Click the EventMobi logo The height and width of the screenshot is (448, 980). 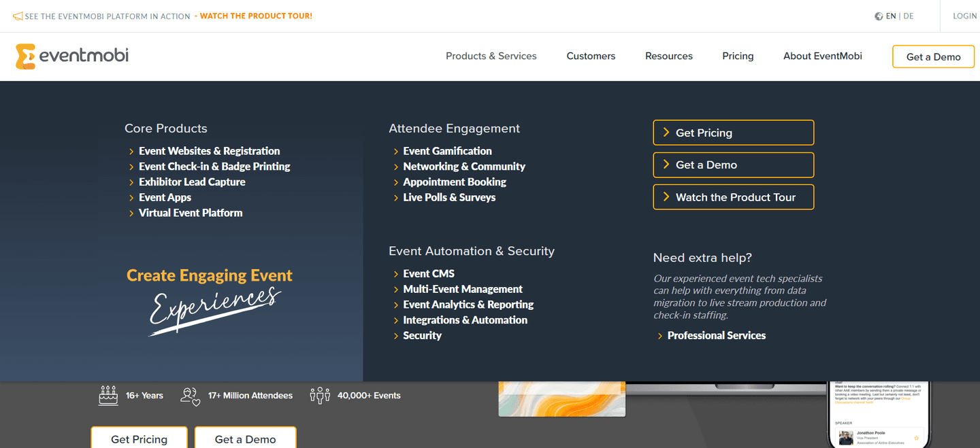coord(72,56)
